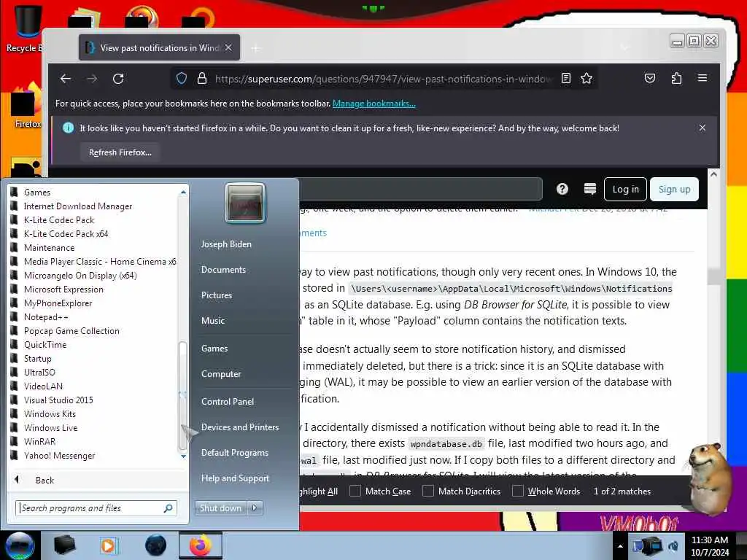Close the Firefox refresh notification bar
Screen dimensions: 747x560
tap(703, 128)
